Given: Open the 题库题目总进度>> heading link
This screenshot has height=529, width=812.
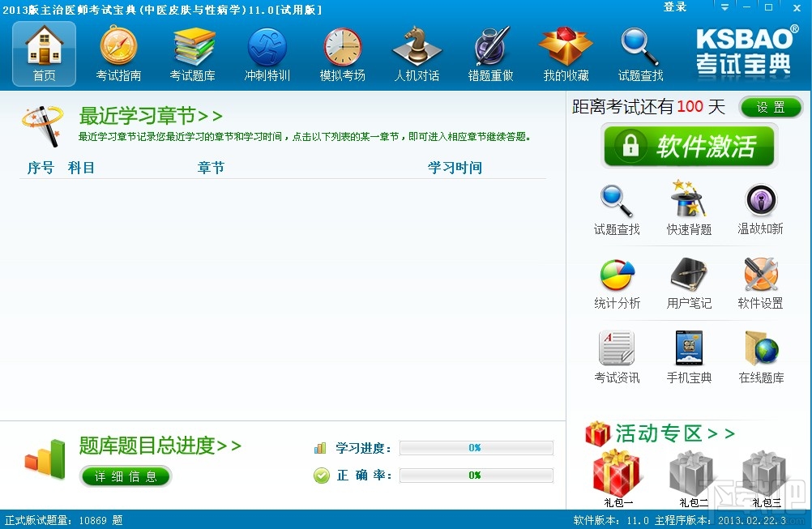Looking at the screenshot, I should (x=160, y=445).
